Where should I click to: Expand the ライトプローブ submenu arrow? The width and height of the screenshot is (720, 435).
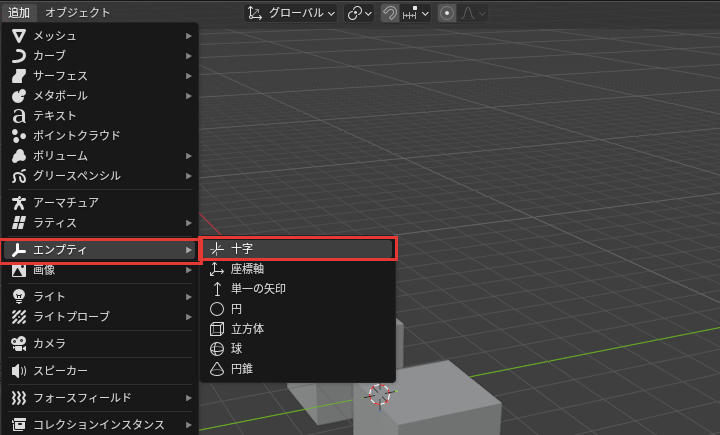188,317
